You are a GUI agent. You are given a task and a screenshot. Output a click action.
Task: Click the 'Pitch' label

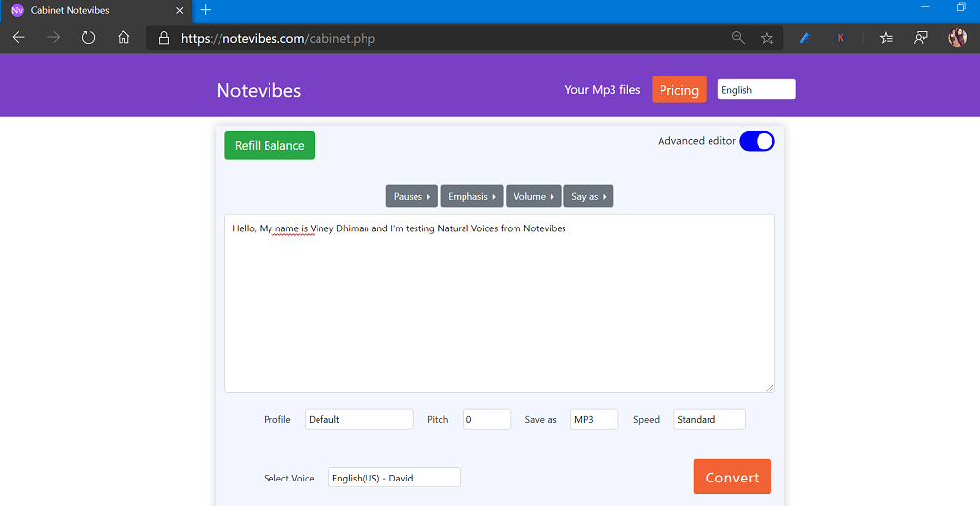(437, 419)
